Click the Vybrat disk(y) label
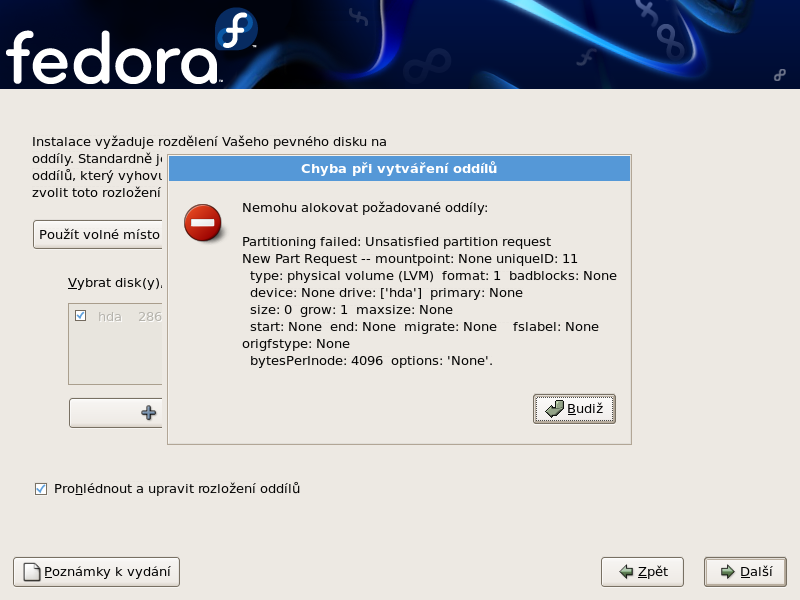Viewport: 800px width, 600px height. (114, 282)
